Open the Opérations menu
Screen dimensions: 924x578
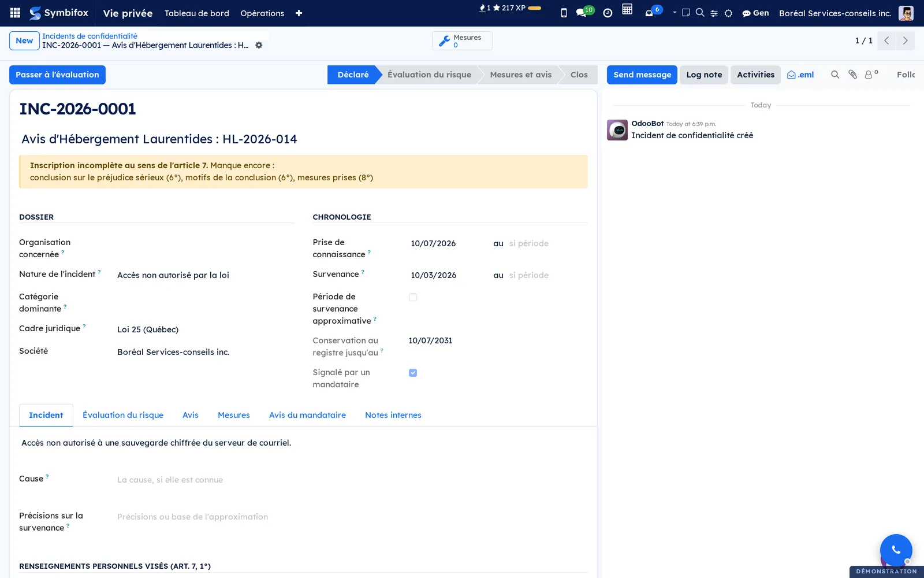pos(262,13)
